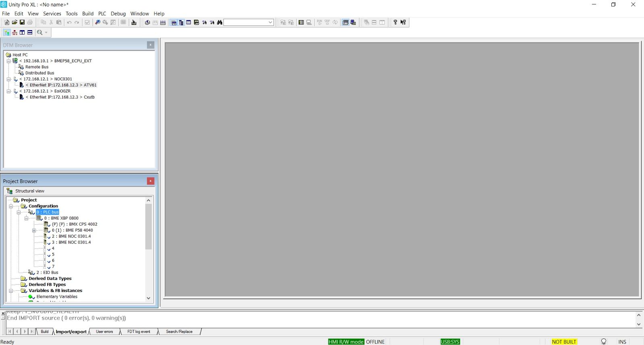The width and height of the screenshot is (644, 345).
Task: Click the Print toolbar icon
Action: click(x=30, y=23)
